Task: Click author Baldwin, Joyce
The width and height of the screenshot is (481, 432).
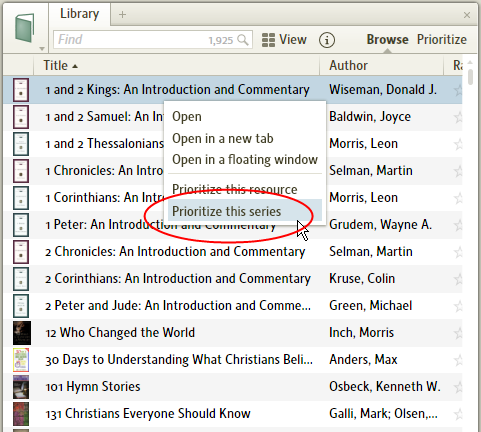Action: [370, 117]
